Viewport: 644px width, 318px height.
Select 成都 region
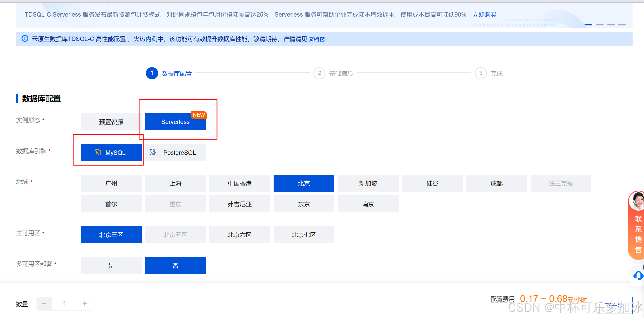[497, 183]
